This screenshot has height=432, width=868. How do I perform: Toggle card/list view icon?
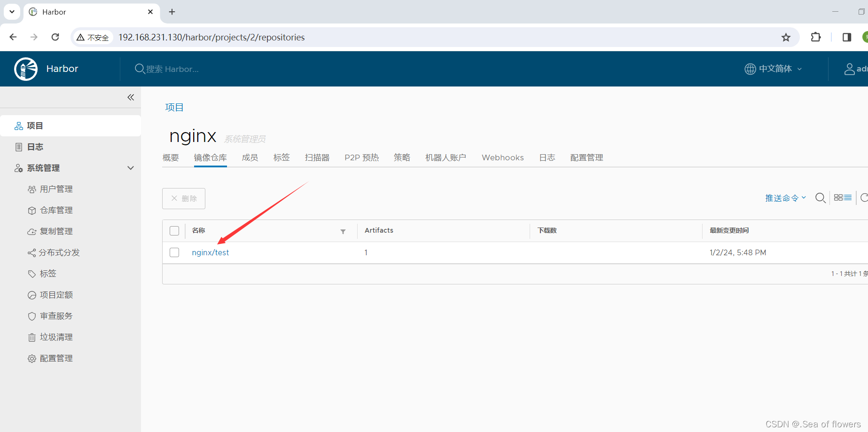point(843,198)
